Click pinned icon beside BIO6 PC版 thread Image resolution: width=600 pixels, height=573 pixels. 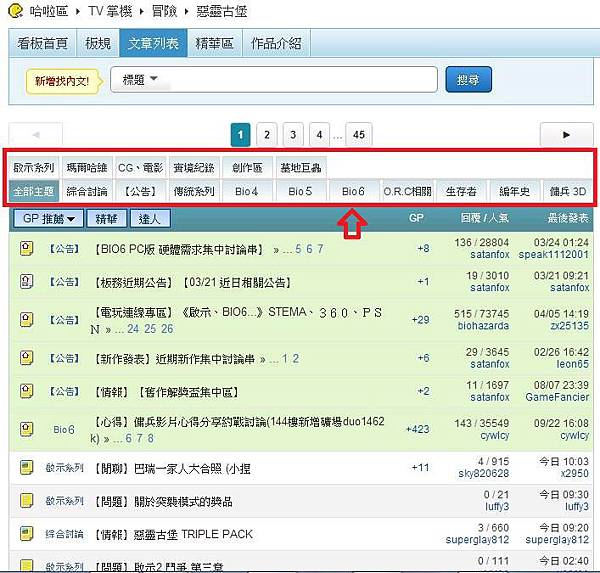pos(27,249)
